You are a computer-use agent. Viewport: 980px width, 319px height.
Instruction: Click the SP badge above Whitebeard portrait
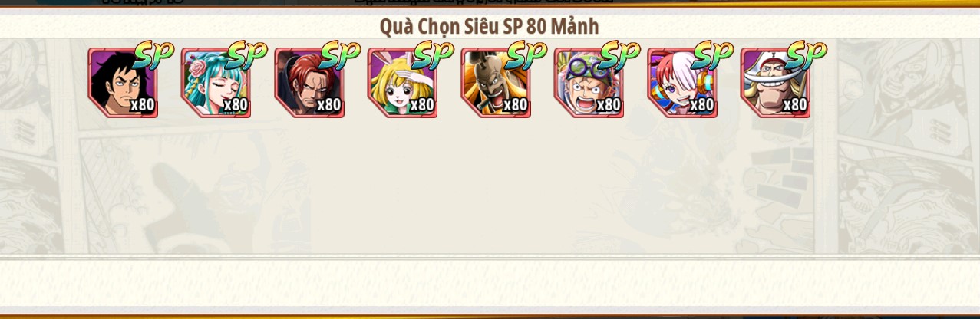(806, 55)
